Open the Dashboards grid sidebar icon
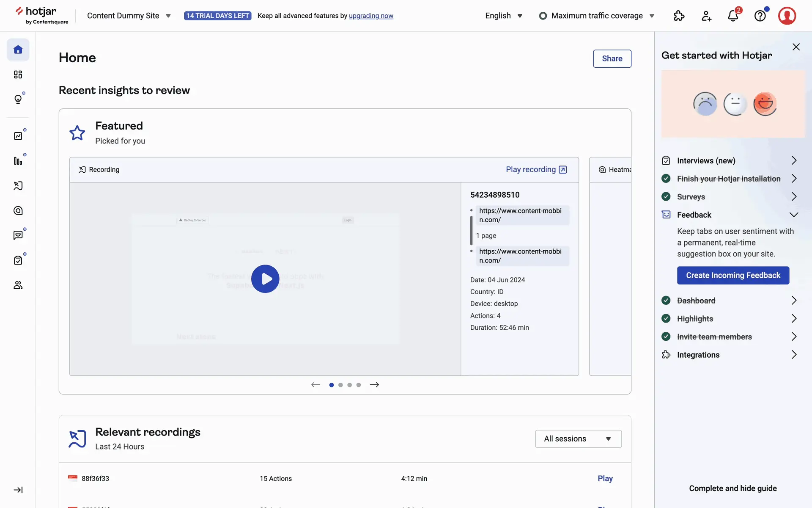812x508 pixels. (18, 75)
